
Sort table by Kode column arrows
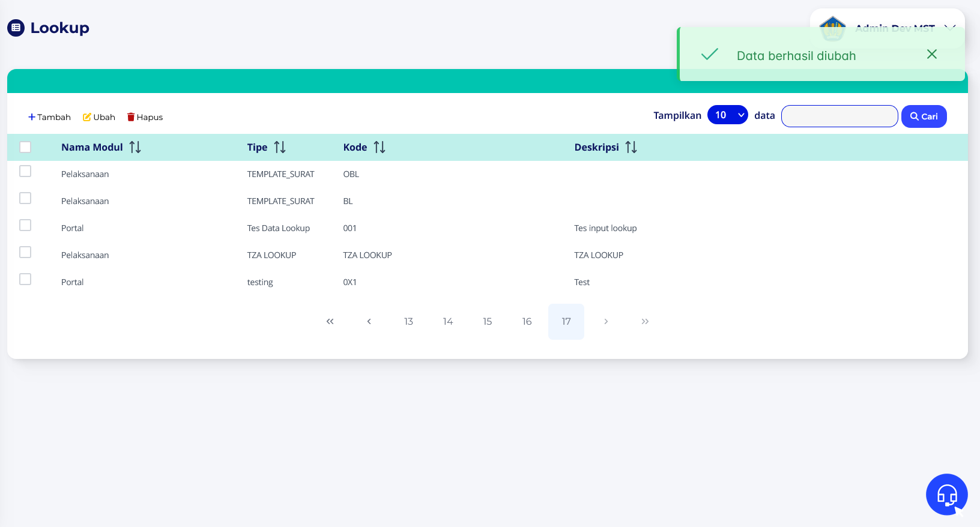(x=380, y=147)
